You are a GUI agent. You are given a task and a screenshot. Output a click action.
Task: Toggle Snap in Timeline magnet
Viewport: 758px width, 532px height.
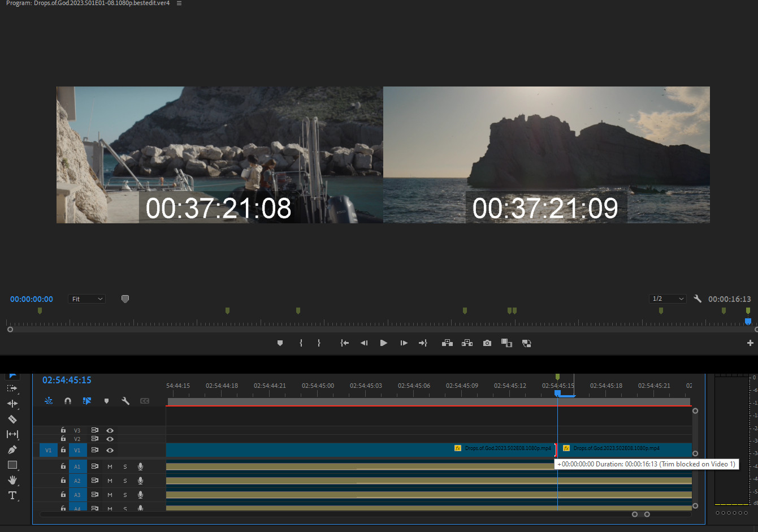[x=68, y=401]
